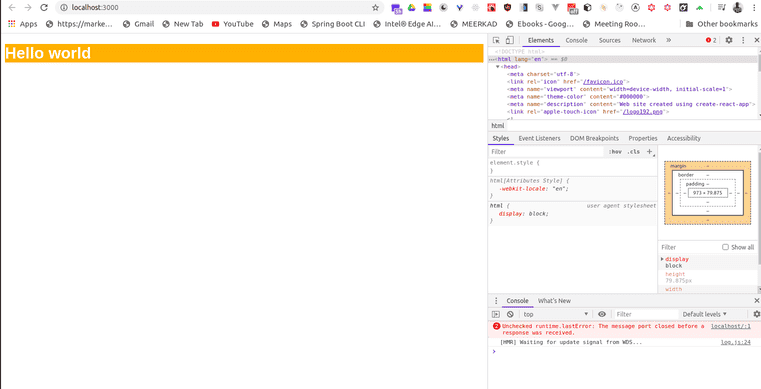Focus the console Filter field
The image size is (761, 389).
click(646, 314)
